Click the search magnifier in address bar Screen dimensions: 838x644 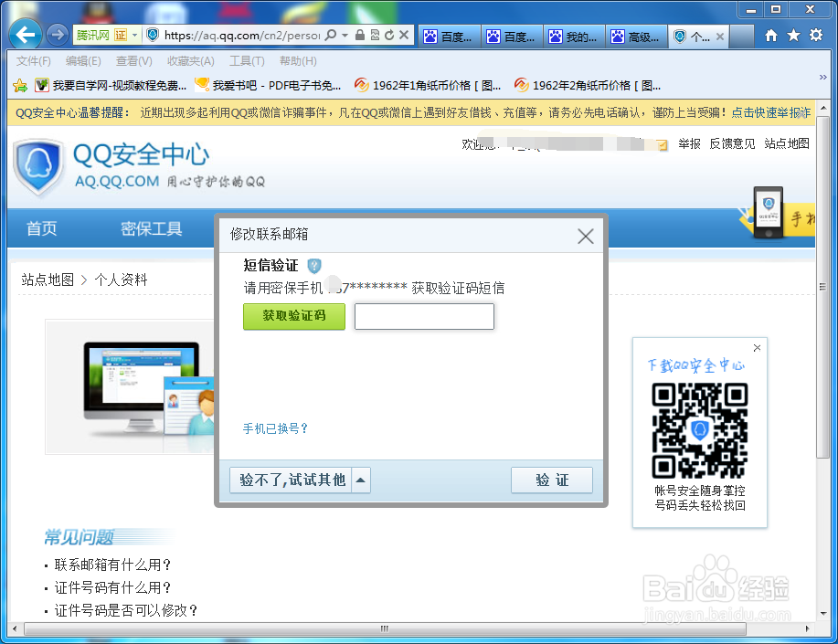(x=331, y=36)
